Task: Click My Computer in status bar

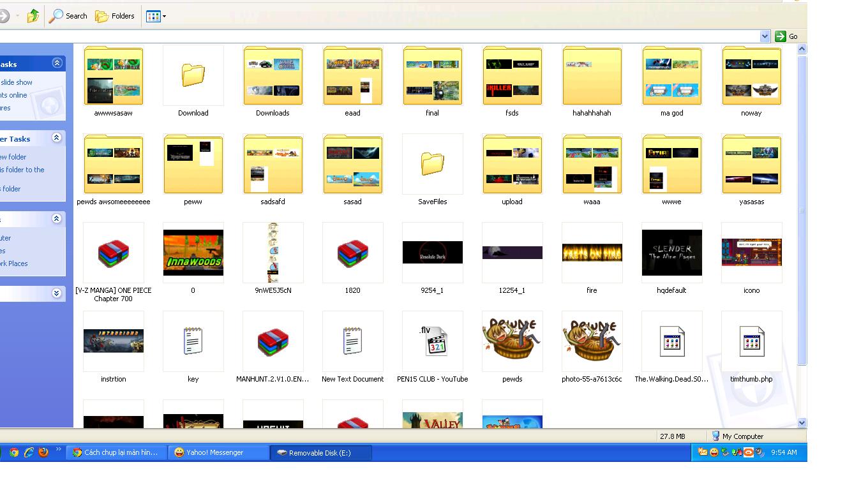Action: (x=737, y=436)
